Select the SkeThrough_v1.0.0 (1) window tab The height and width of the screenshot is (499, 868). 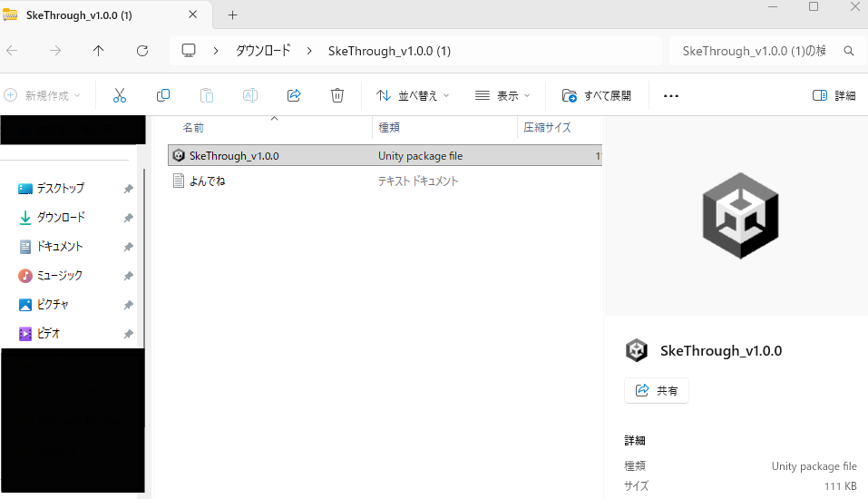pyautogui.click(x=100, y=15)
